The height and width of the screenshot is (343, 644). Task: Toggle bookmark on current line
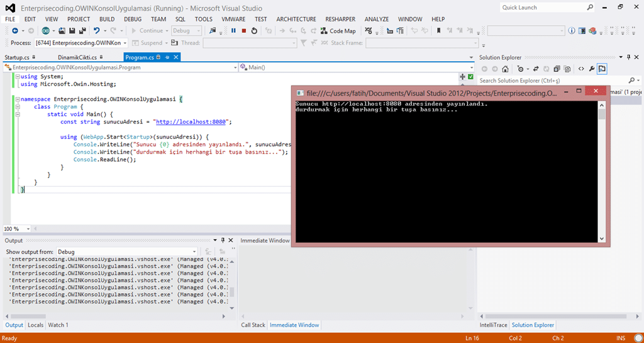(x=438, y=31)
